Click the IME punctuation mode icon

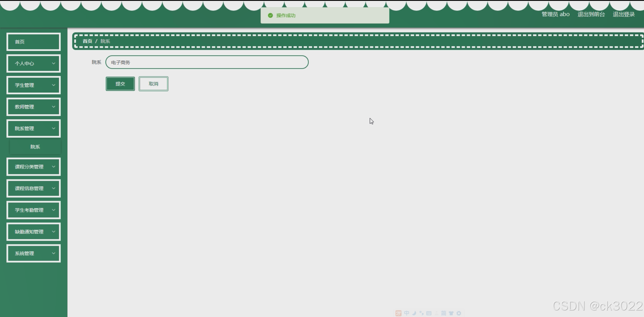(421, 313)
